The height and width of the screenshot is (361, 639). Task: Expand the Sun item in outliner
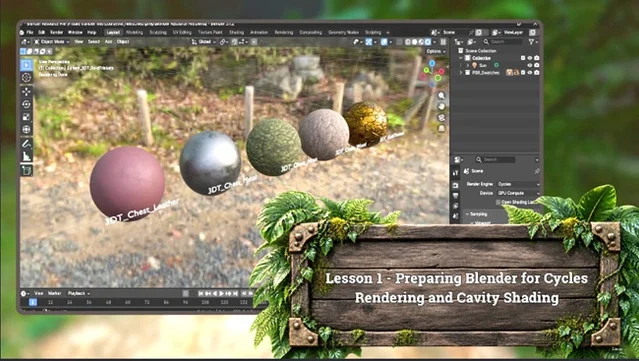[467, 65]
